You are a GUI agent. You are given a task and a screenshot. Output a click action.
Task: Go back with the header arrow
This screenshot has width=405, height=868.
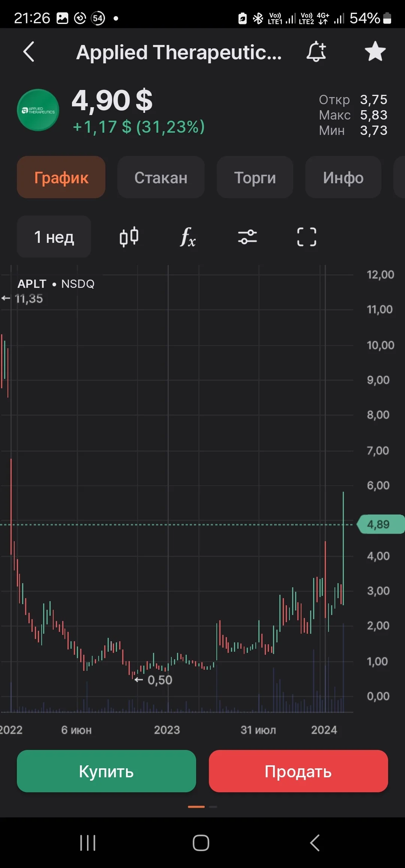point(28,52)
